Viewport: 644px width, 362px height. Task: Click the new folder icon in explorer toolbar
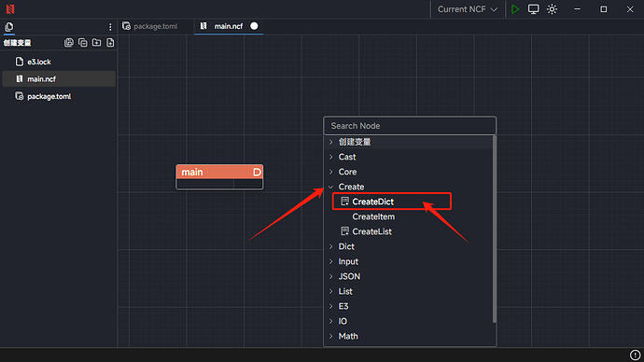(x=96, y=43)
